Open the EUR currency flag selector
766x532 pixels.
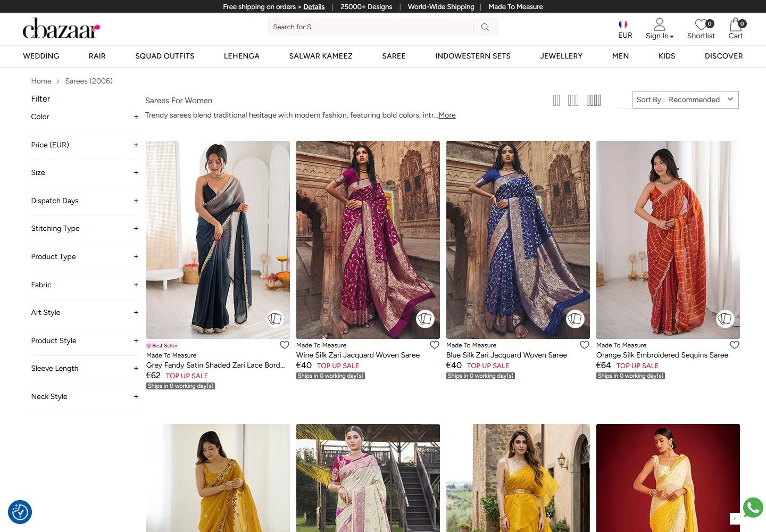623,24
